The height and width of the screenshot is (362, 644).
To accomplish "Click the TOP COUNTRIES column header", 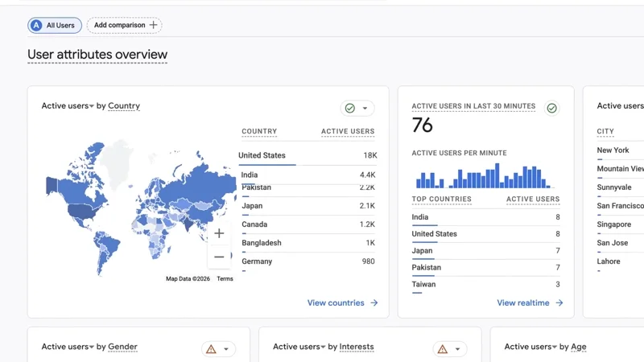I will pos(441,199).
